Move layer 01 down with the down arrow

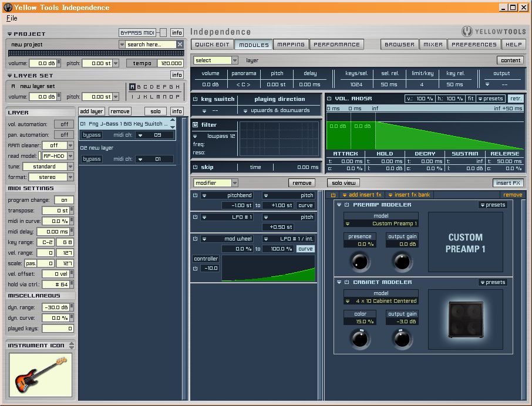pos(173,127)
